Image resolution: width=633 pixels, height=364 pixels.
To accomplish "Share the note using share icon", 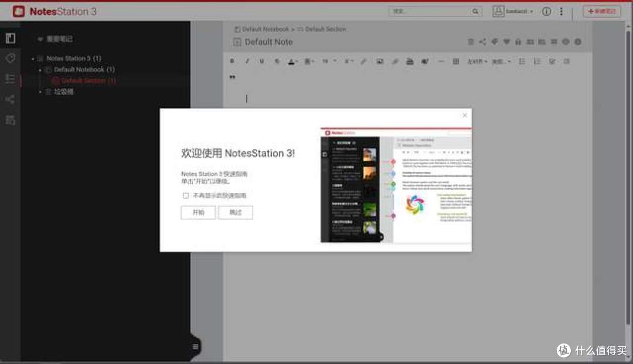I will [x=482, y=42].
